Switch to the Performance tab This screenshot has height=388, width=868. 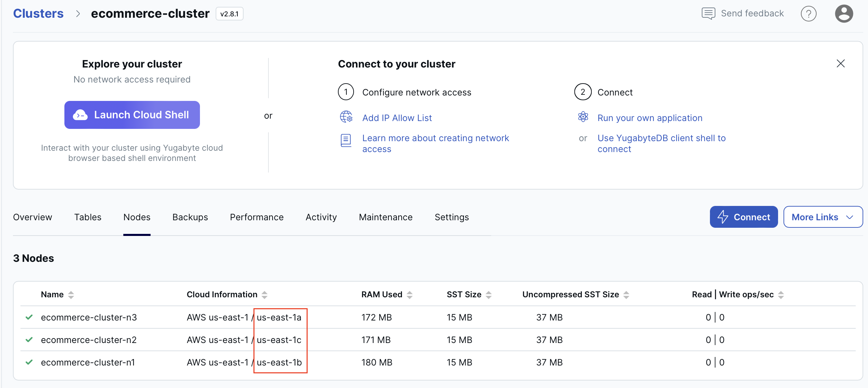(257, 217)
